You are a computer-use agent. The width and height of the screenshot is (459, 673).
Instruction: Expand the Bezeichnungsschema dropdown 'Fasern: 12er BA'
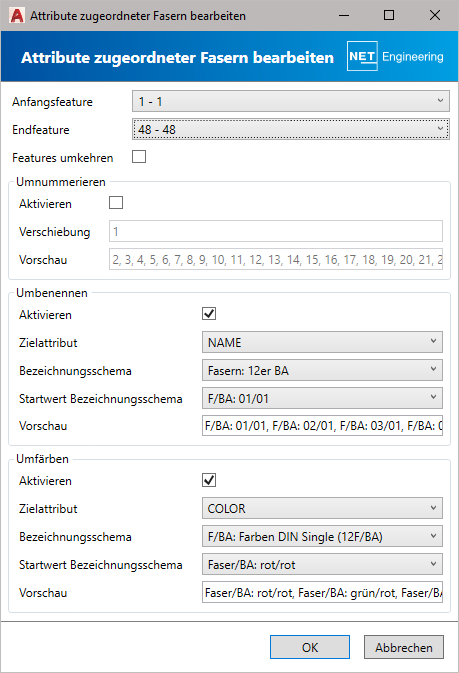tap(322, 370)
